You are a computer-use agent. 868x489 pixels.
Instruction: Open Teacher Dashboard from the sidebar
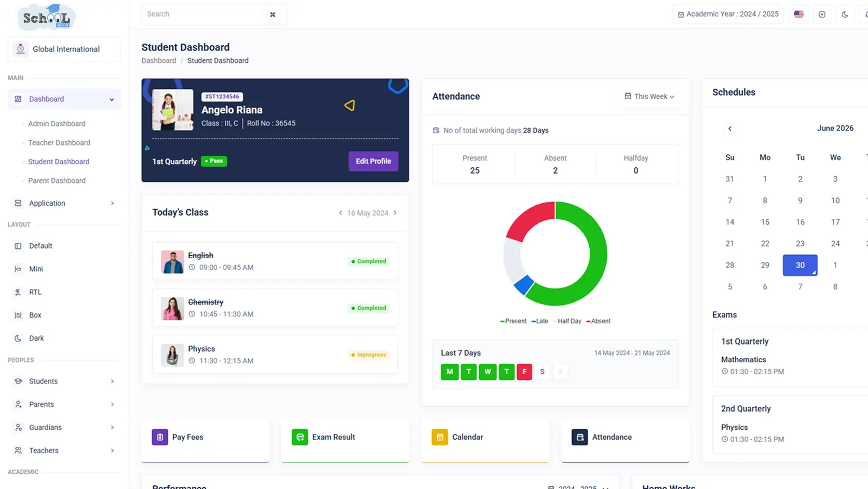pos(59,142)
